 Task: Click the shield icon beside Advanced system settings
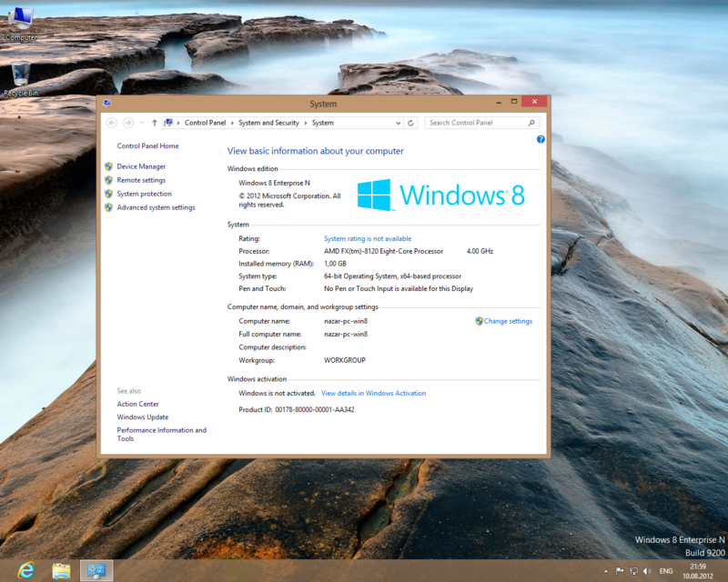click(x=108, y=207)
